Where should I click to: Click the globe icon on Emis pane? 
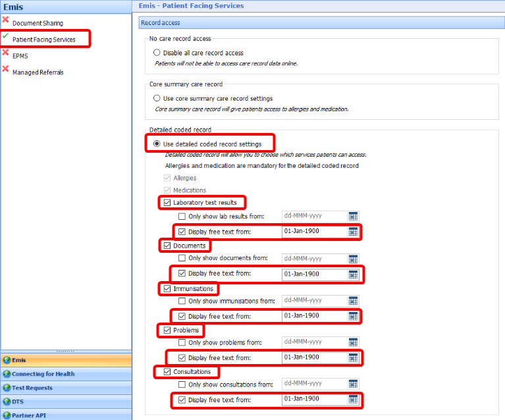7,360
